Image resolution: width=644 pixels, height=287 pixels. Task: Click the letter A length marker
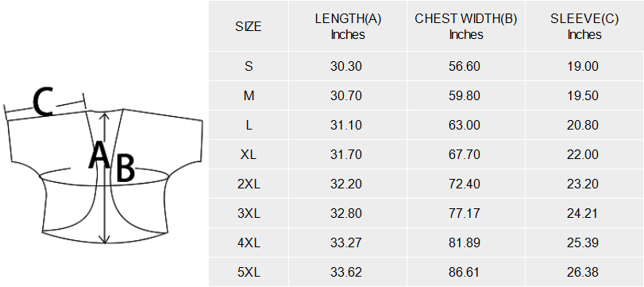[x=99, y=155]
